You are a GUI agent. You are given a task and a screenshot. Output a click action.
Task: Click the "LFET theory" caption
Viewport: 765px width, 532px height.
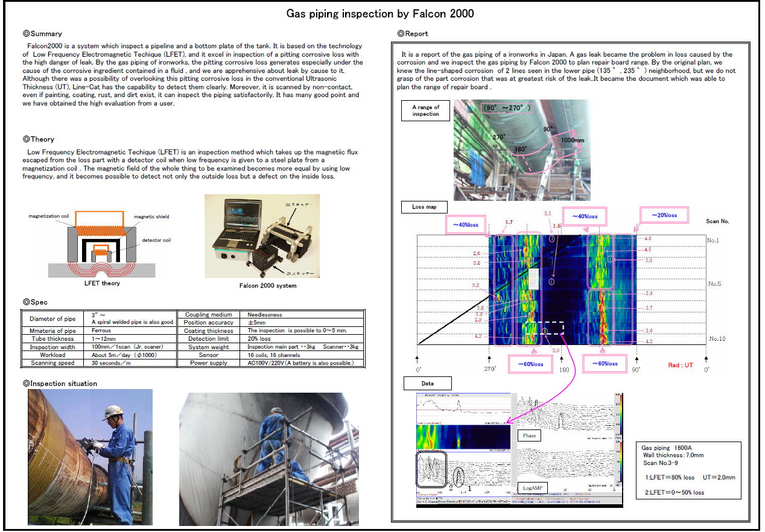coord(102,283)
